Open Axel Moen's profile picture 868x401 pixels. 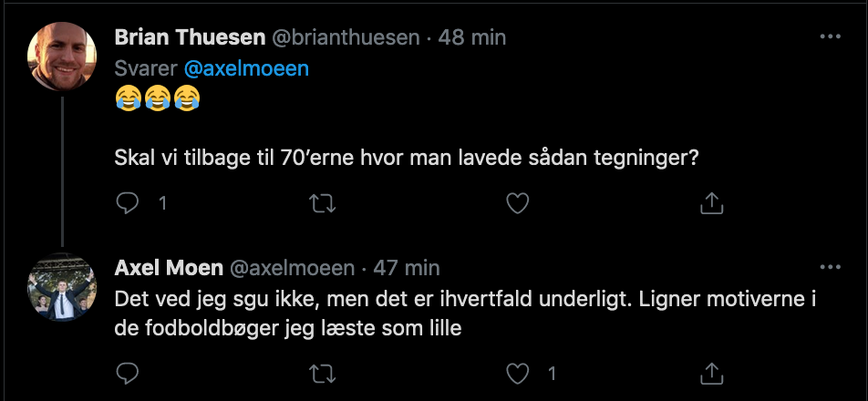(x=63, y=286)
